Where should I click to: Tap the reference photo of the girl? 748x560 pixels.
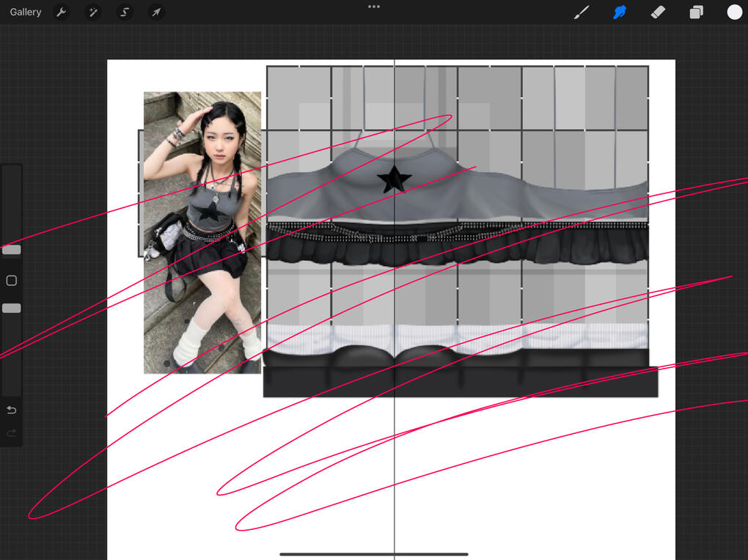pyautogui.click(x=202, y=232)
